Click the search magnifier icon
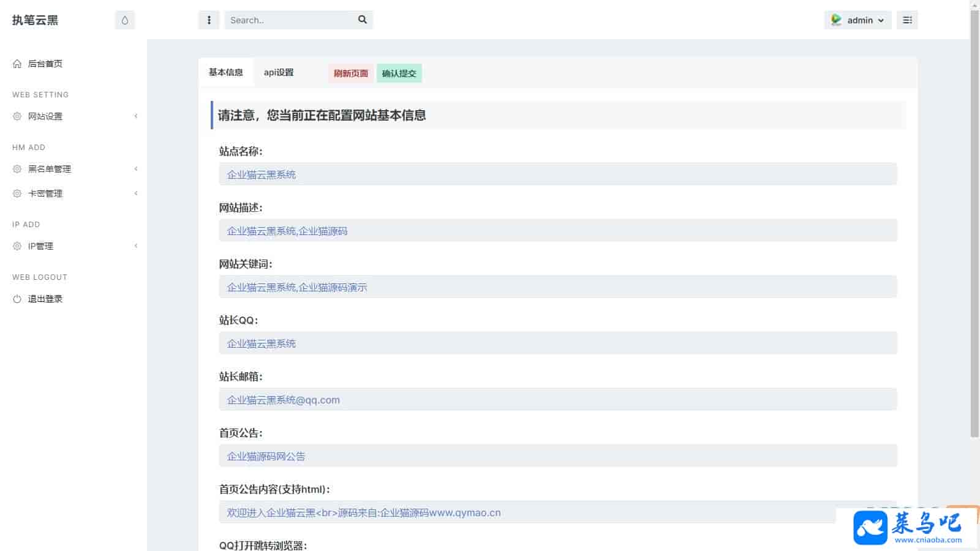The image size is (980, 551). (363, 20)
